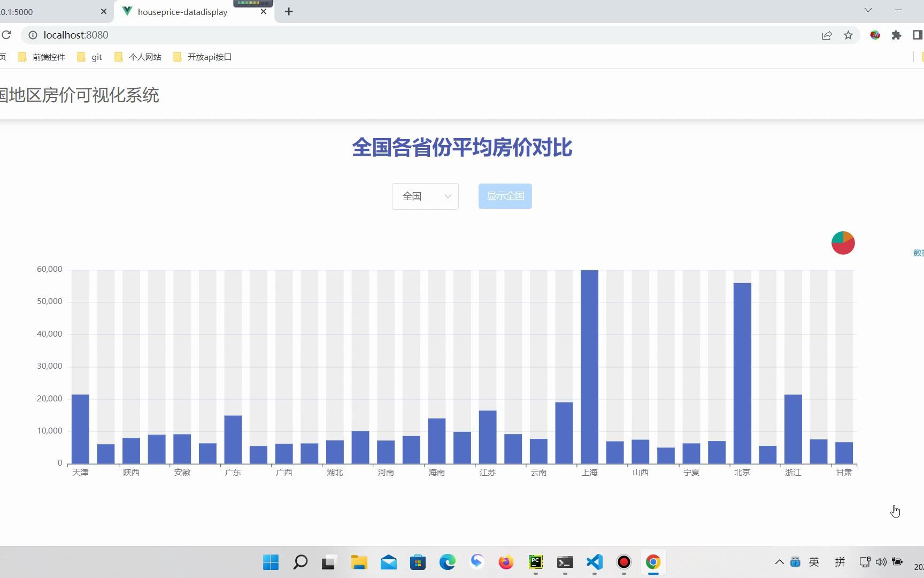The height and width of the screenshot is (578, 924).
Task: Click the screen recorder red icon in taskbar
Action: [x=623, y=562]
